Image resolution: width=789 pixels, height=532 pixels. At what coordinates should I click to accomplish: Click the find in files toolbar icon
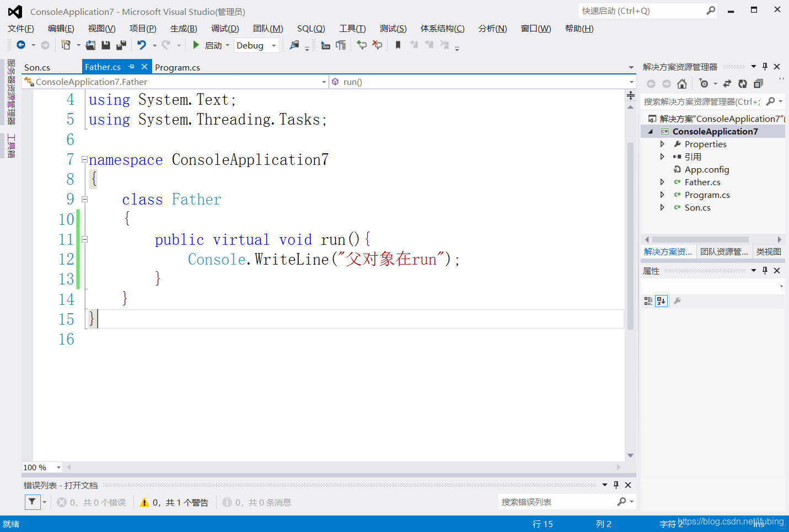294,45
